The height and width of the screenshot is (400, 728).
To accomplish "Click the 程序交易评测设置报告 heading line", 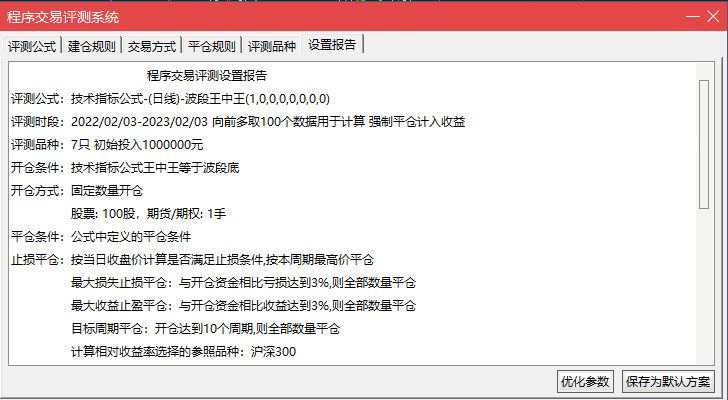I will click(207, 76).
